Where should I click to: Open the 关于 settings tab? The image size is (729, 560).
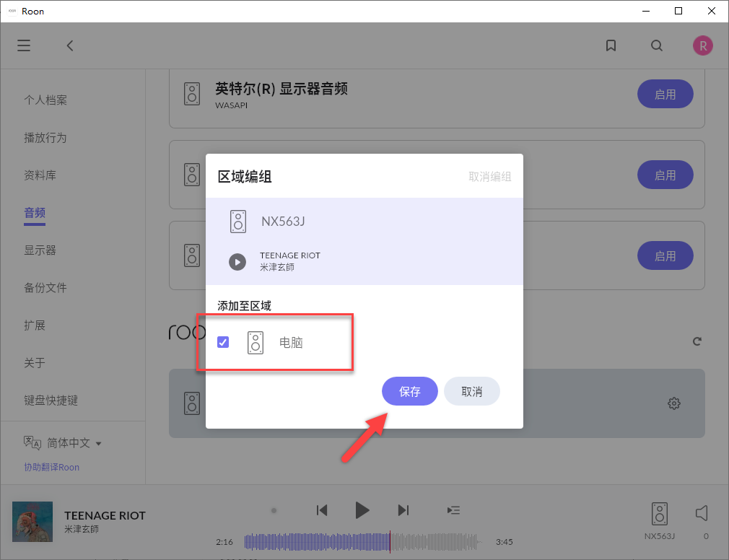(35, 363)
